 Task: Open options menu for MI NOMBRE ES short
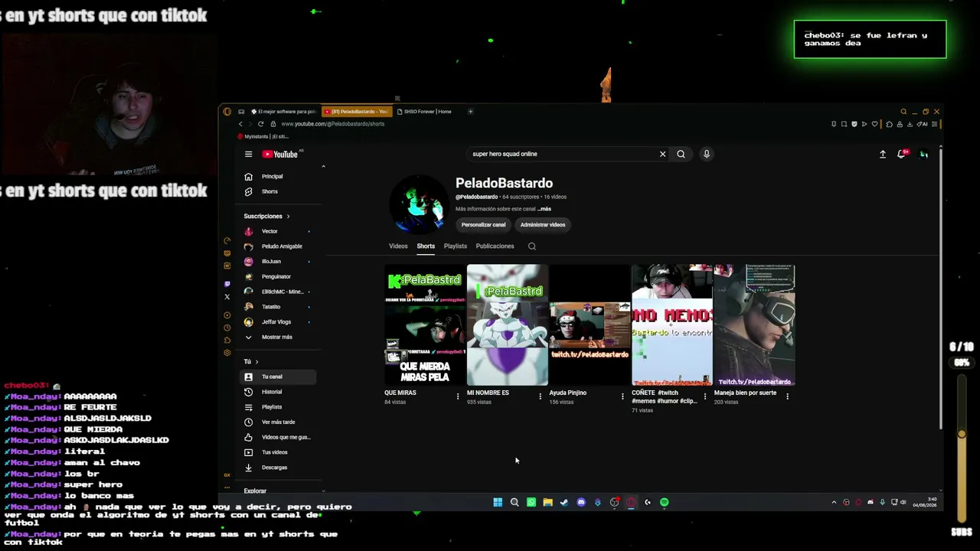coord(541,396)
